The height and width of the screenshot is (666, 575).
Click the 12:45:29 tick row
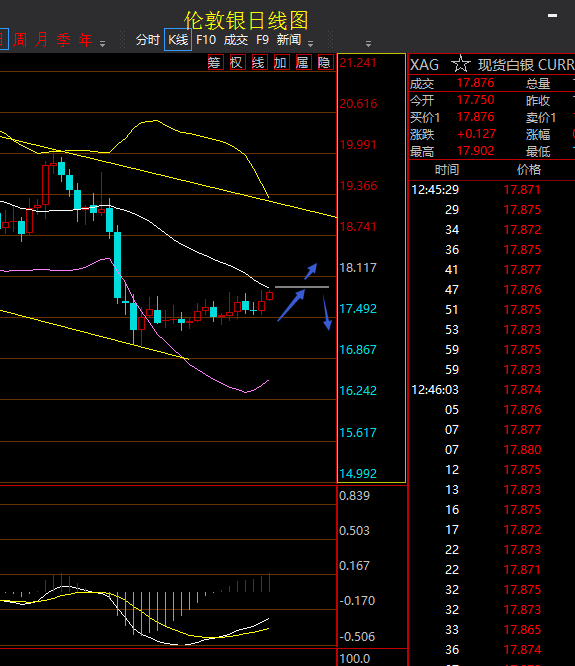(492, 189)
